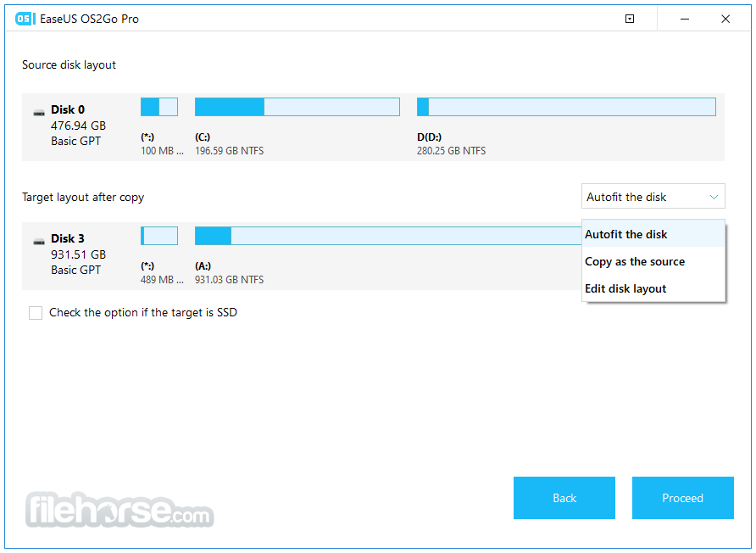Tick the target is SSD checkbox
This screenshot has height=553, width=756.
[36, 313]
